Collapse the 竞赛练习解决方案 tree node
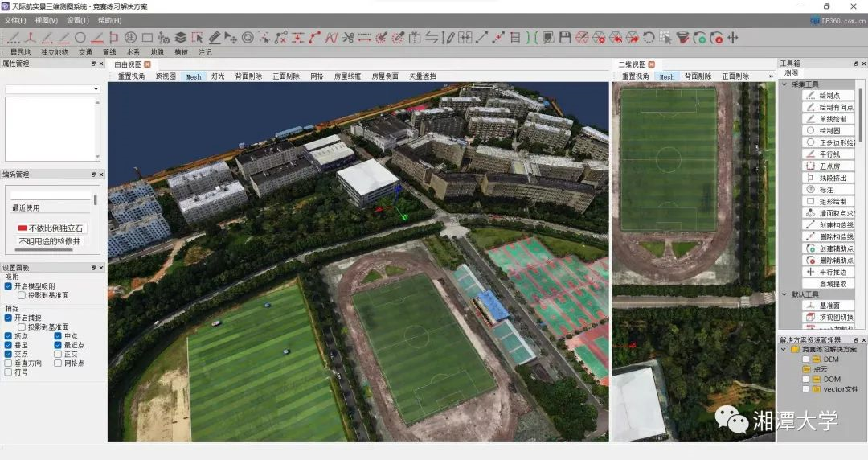Image resolution: width=868 pixels, height=460 pixels. click(x=784, y=349)
